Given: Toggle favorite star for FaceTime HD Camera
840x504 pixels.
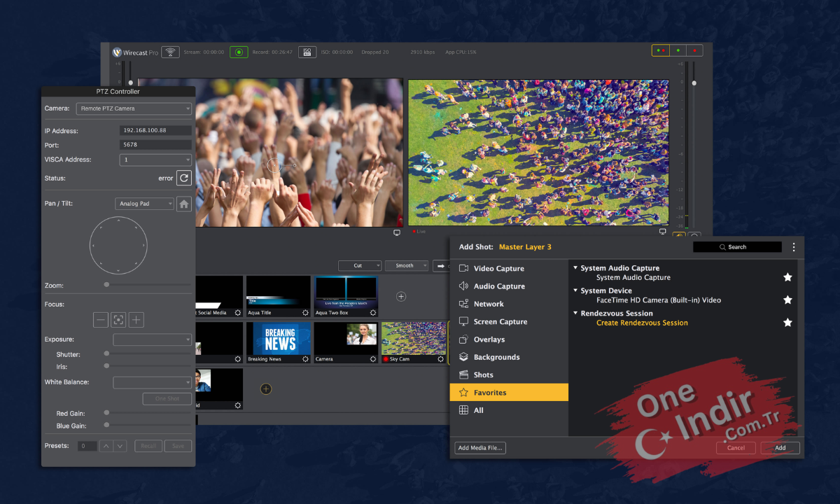Looking at the screenshot, I should (x=787, y=300).
